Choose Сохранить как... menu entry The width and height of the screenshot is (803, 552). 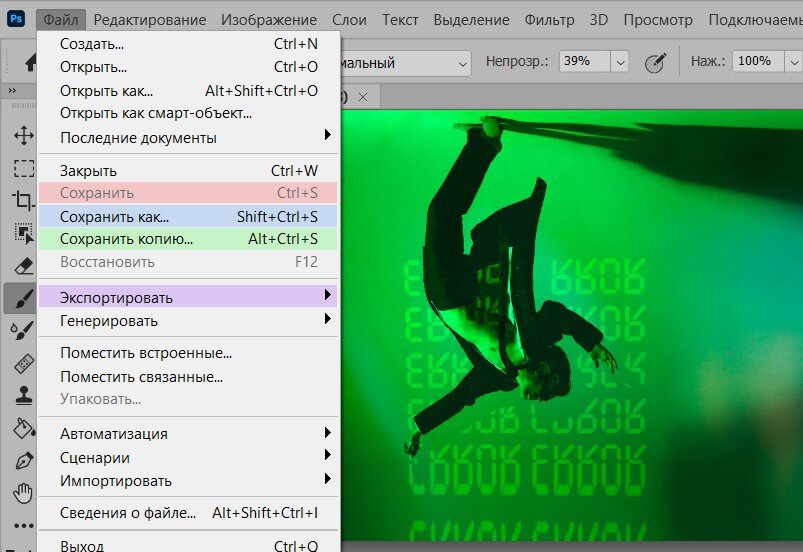point(188,217)
